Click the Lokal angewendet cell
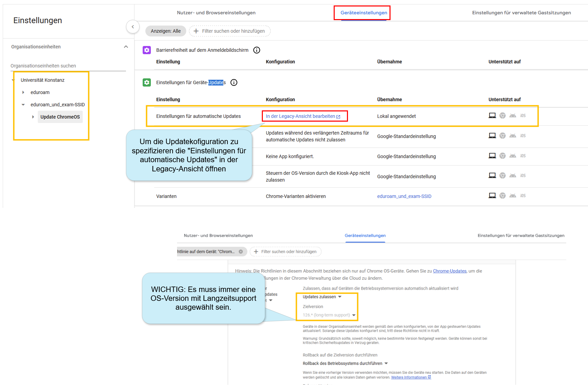This screenshot has width=588, height=385. tap(396, 116)
